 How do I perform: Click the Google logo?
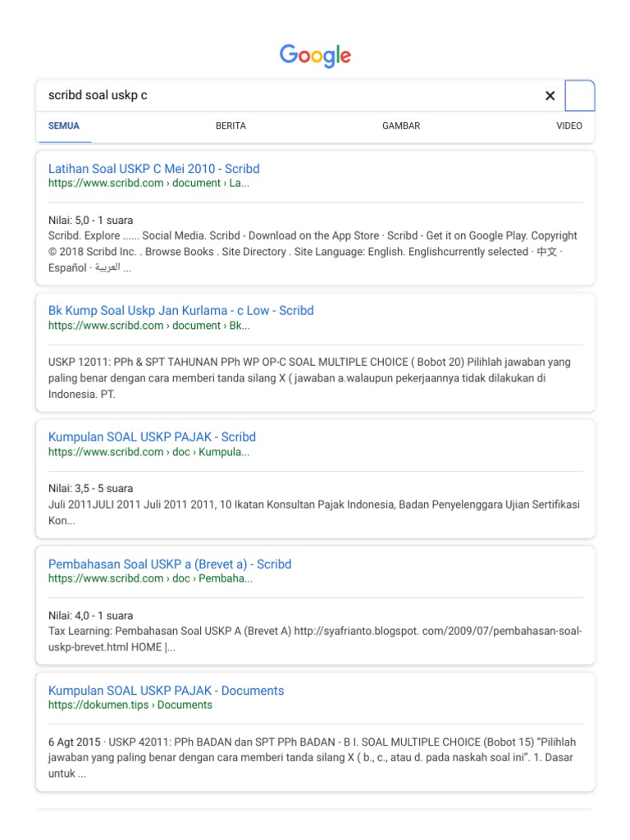pos(315,56)
